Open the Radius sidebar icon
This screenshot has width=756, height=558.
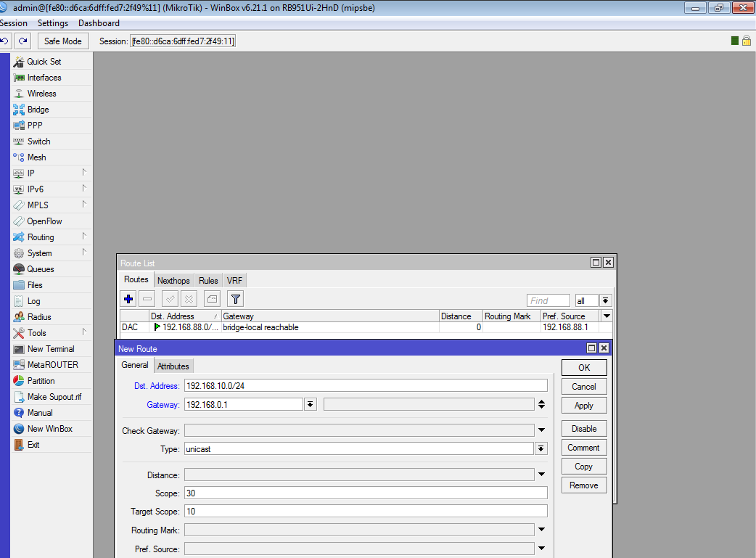click(19, 317)
